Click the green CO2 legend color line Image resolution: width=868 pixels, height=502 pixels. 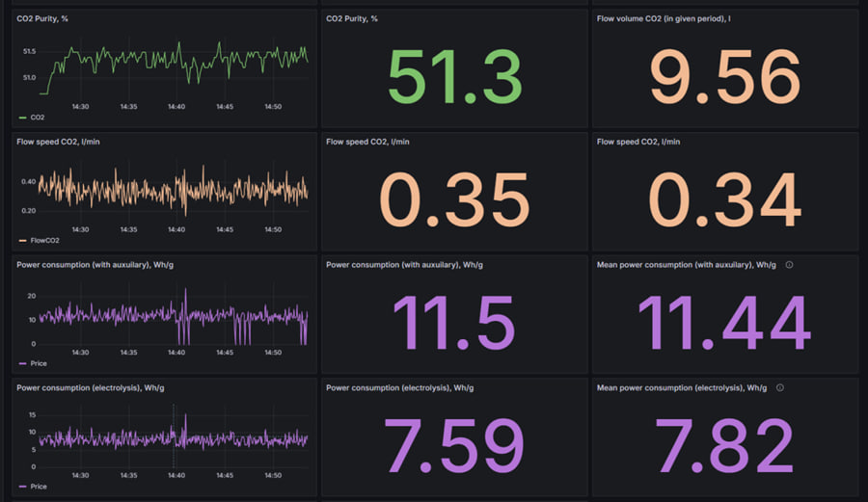coord(23,117)
